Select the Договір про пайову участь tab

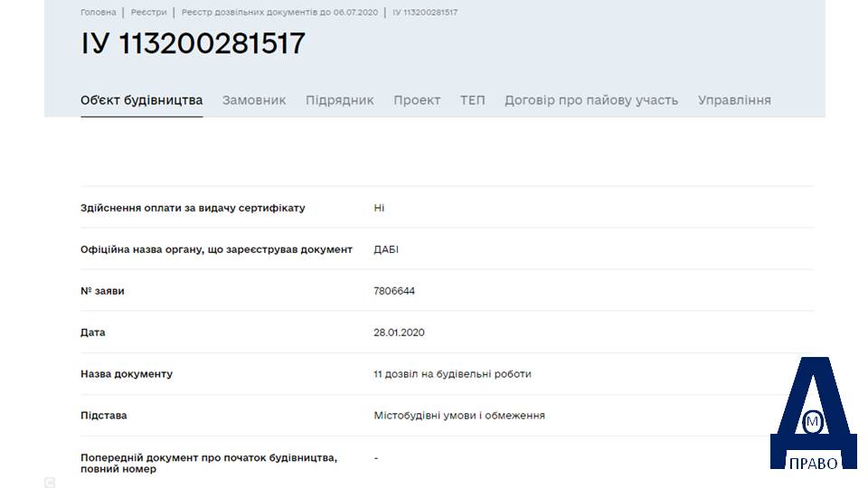click(x=591, y=100)
